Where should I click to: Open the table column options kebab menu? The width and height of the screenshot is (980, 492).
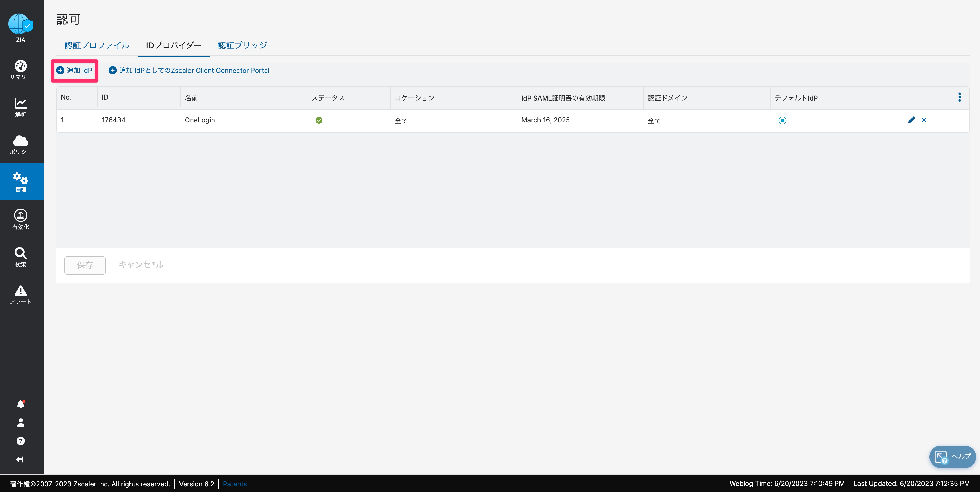coord(959,97)
